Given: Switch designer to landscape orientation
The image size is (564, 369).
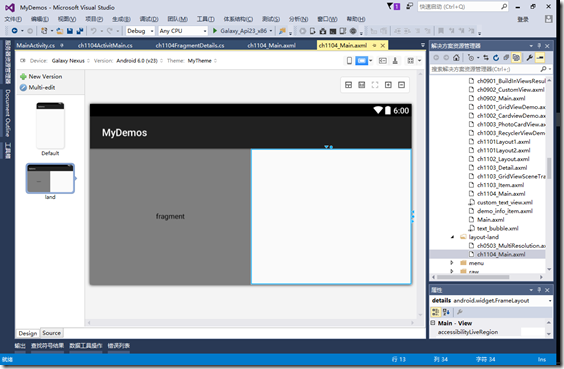Looking at the screenshot, I should tap(361, 61).
